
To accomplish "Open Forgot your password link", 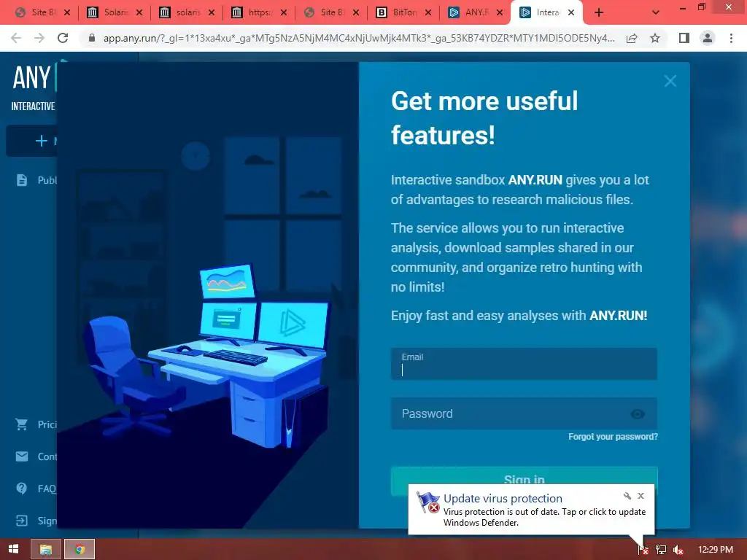I will (613, 437).
